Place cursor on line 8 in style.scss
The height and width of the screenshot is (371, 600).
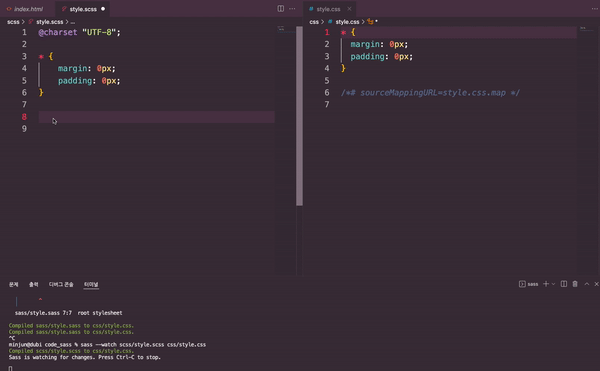(x=157, y=117)
